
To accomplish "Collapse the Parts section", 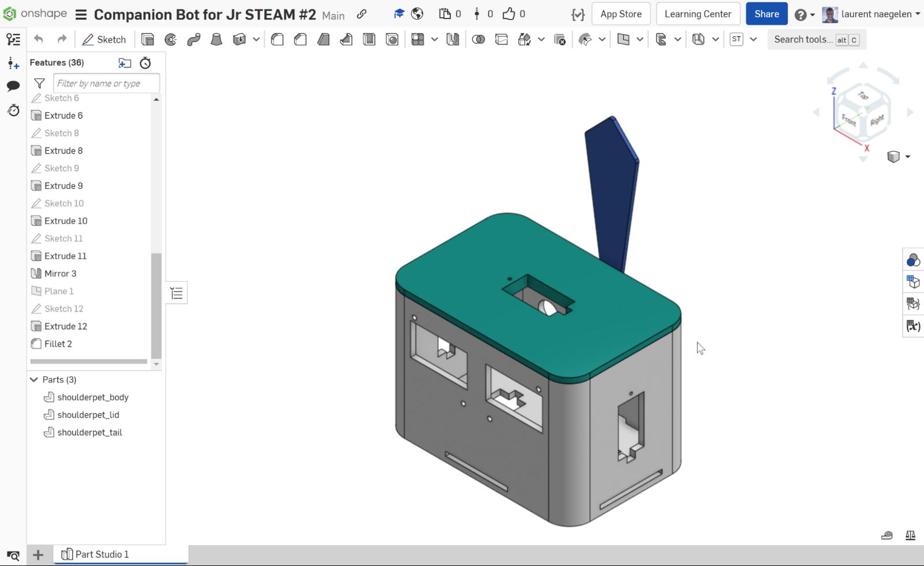I will click(33, 379).
